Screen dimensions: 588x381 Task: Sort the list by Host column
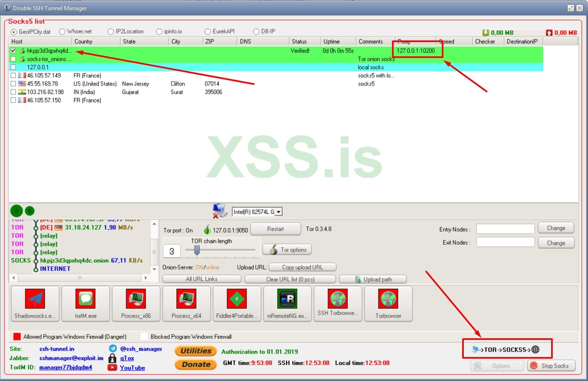(40, 41)
